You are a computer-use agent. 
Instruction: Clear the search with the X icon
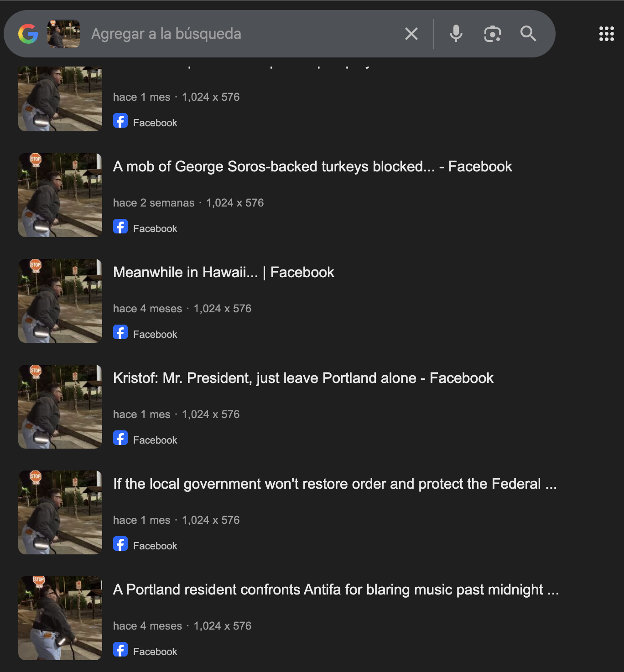pos(411,34)
